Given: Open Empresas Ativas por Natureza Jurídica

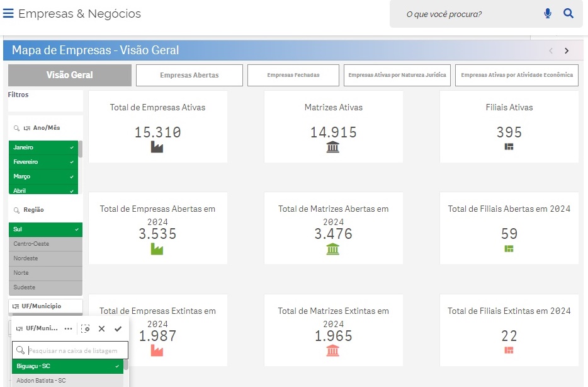Looking at the screenshot, I should (397, 75).
